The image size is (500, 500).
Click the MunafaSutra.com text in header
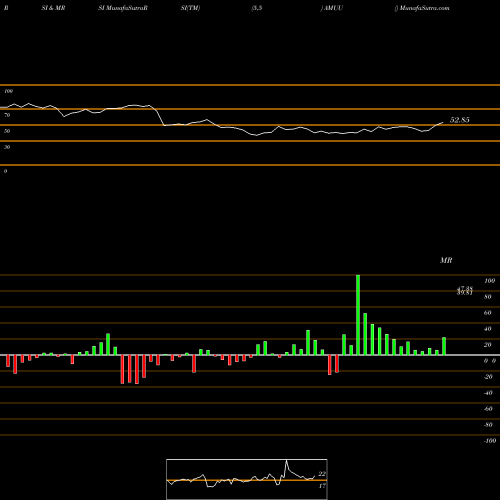click(x=424, y=8)
